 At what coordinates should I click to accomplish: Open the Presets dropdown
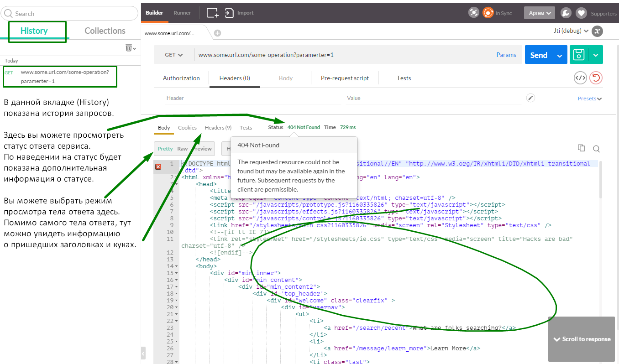coord(590,99)
